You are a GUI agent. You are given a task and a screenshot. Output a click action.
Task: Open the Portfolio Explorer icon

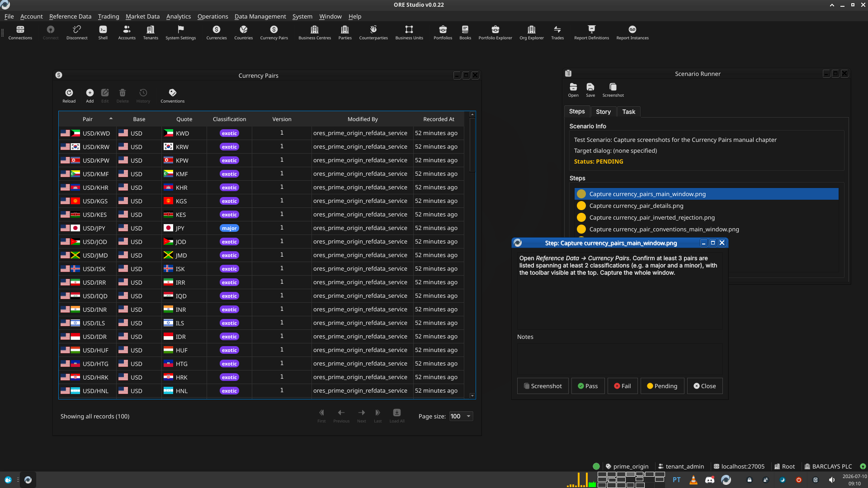point(495,33)
